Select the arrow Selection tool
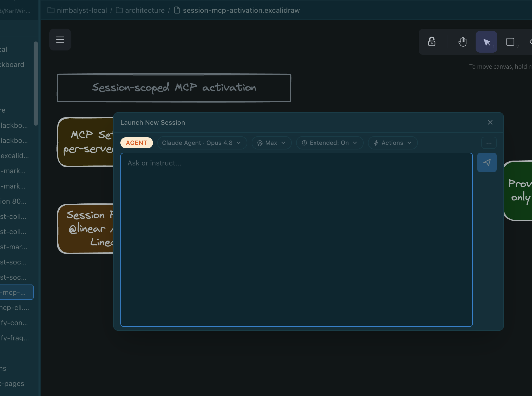Viewport: 532px width, 396px height. 486,42
